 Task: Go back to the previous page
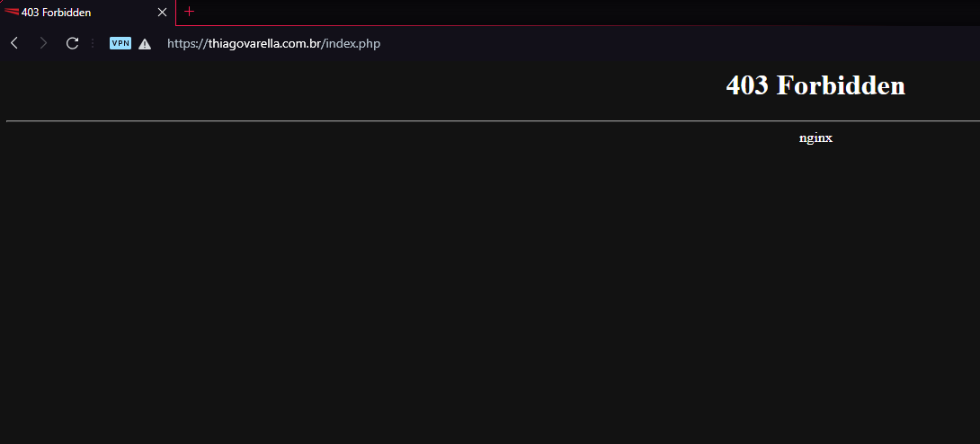pyautogui.click(x=14, y=43)
